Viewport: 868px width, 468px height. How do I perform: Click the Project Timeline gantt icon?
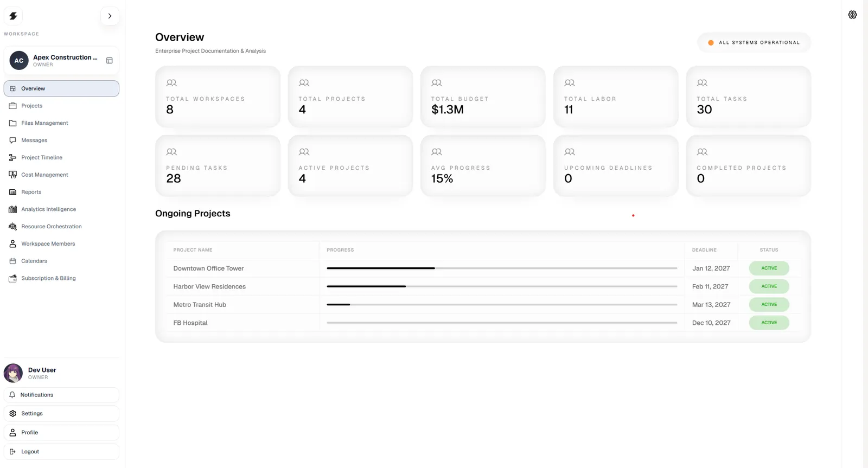tap(12, 157)
